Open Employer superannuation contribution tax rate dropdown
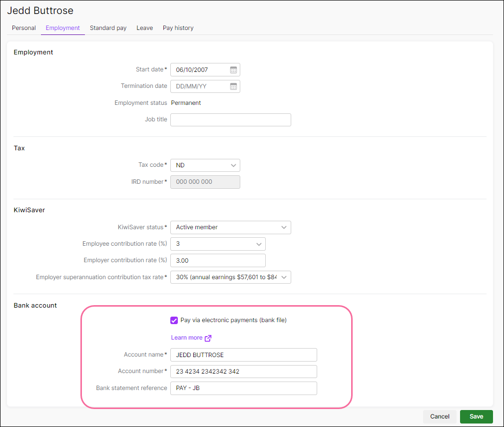Viewport: 504px width, 427px height. [230, 277]
